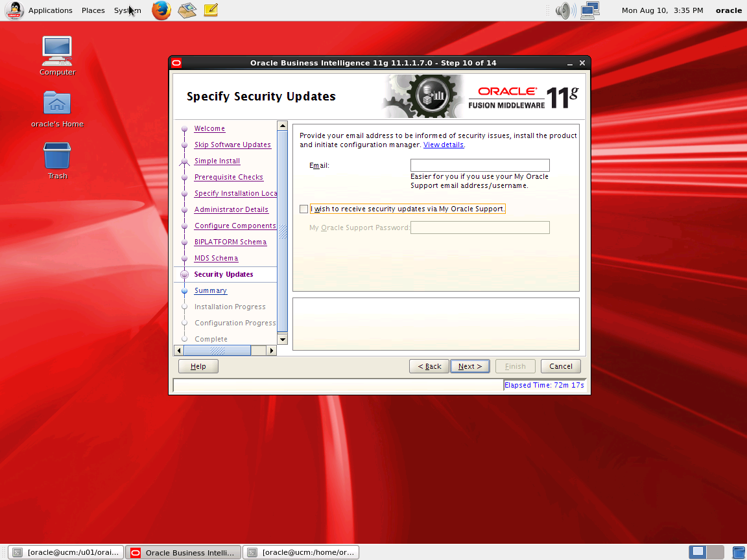Image resolution: width=747 pixels, height=560 pixels.
Task: Click the My Oracle Support Password field
Action: (x=480, y=227)
